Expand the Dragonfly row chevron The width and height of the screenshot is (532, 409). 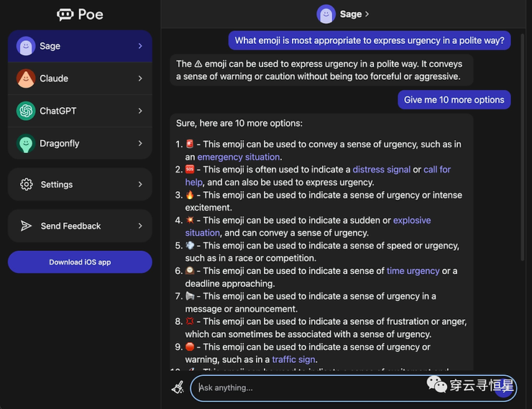pos(140,144)
